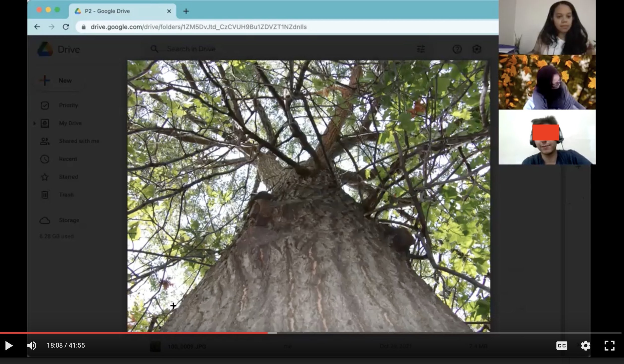Seek on the video progress bar
This screenshot has height=364, width=624.
pyautogui.click(x=311, y=333)
